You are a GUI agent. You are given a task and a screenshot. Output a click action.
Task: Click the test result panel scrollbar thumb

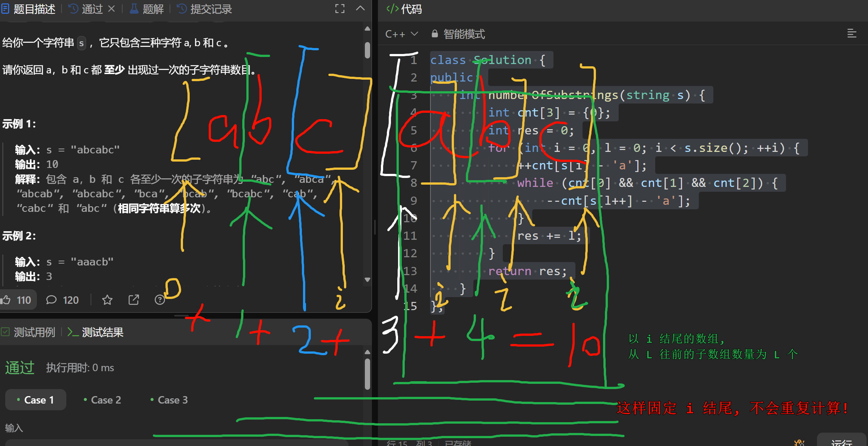367,374
